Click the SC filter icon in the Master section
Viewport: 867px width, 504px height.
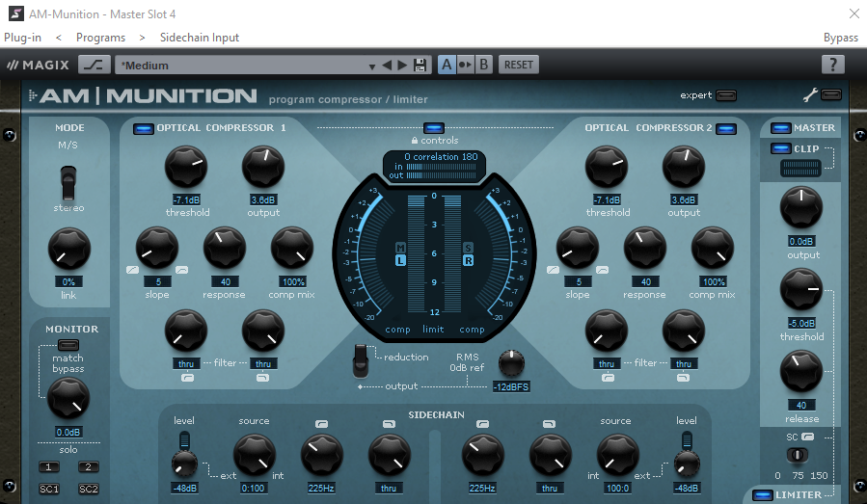coord(808,437)
